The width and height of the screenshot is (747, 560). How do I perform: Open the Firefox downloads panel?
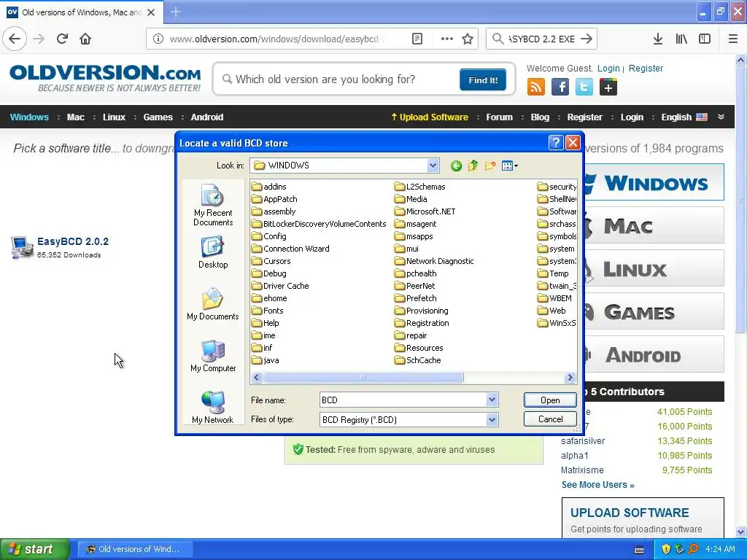[x=657, y=39]
